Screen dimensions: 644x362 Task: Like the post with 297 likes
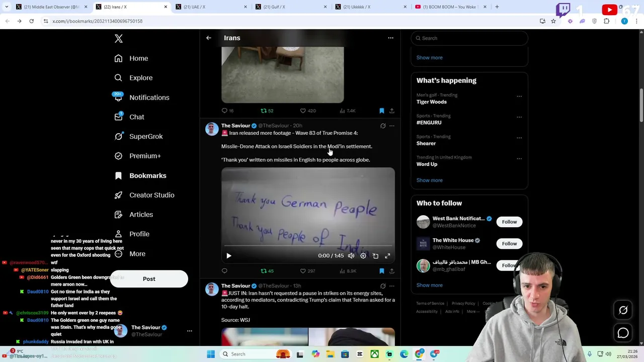click(x=307, y=271)
